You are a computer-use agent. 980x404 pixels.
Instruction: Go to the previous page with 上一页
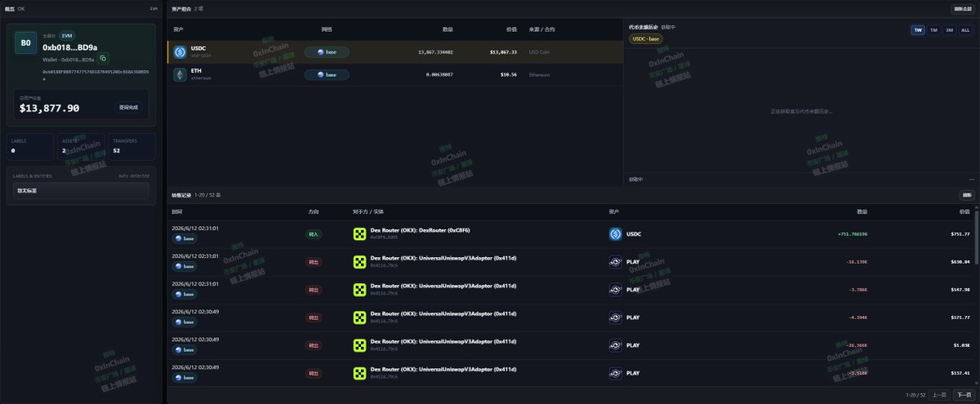pos(939,394)
